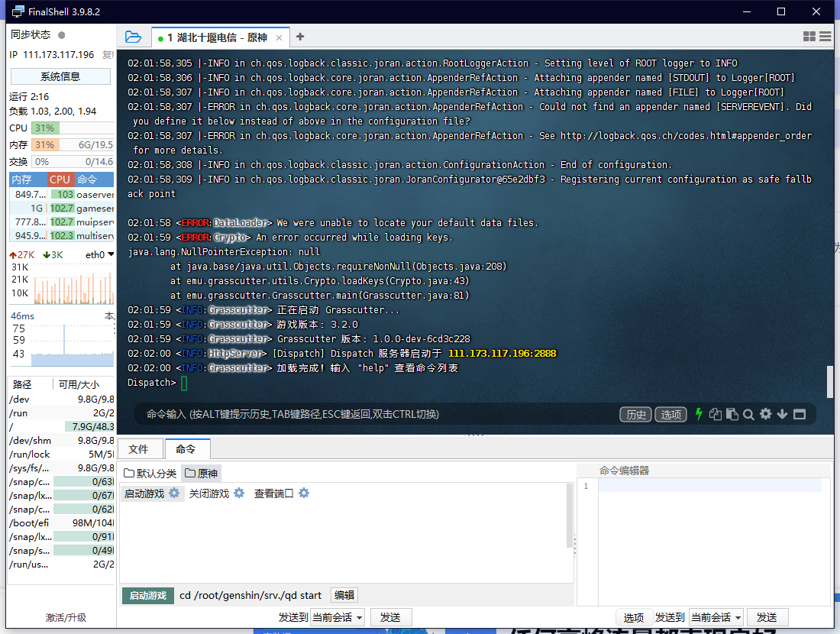Switch to grid view layout icon
The image size is (840, 634).
[809, 37]
